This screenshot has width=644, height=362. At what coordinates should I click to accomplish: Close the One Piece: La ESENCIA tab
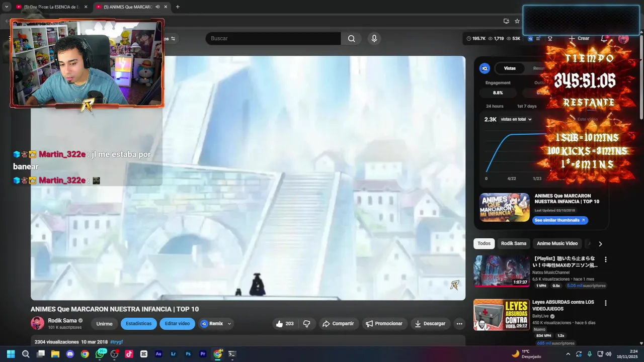coord(86,7)
